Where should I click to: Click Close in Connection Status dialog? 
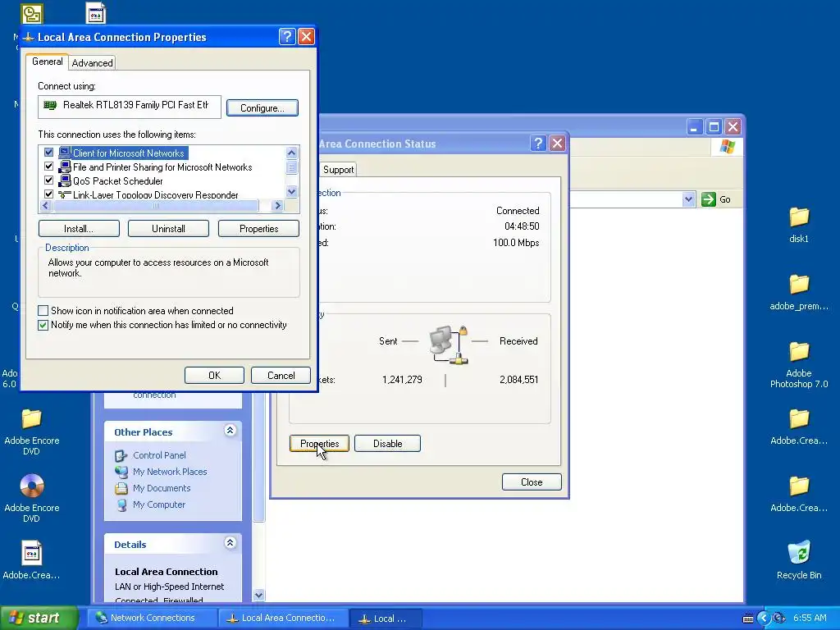coord(532,482)
